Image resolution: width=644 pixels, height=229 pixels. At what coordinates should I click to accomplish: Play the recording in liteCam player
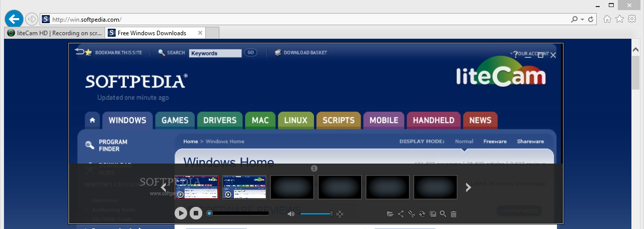[181, 213]
